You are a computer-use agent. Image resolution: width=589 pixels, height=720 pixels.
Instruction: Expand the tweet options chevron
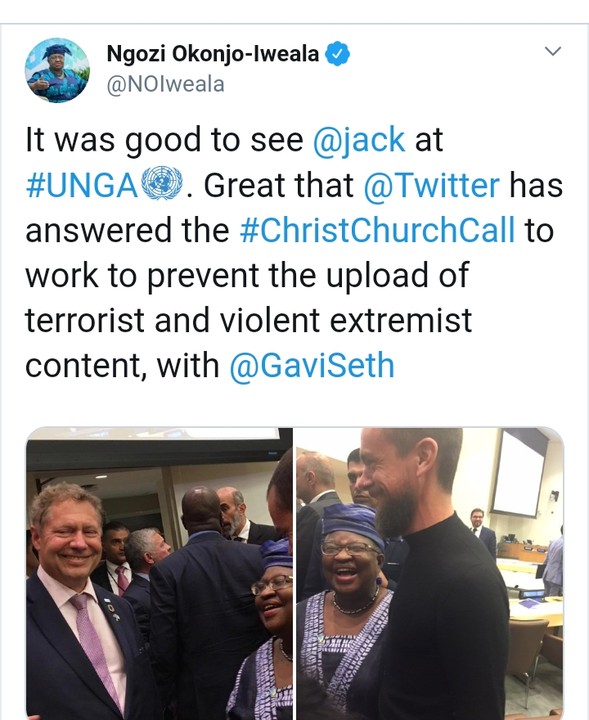553,51
